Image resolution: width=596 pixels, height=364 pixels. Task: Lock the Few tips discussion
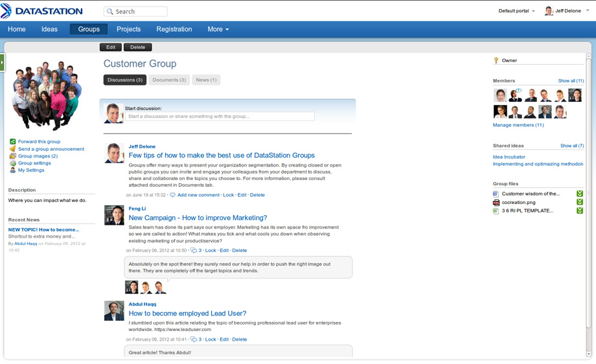[229, 195]
